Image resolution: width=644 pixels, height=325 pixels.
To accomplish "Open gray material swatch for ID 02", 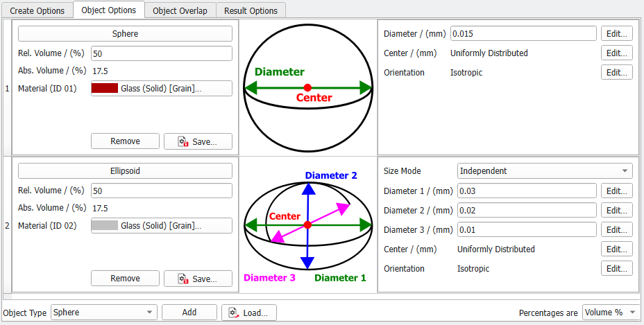I will click(x=105, y=225).
